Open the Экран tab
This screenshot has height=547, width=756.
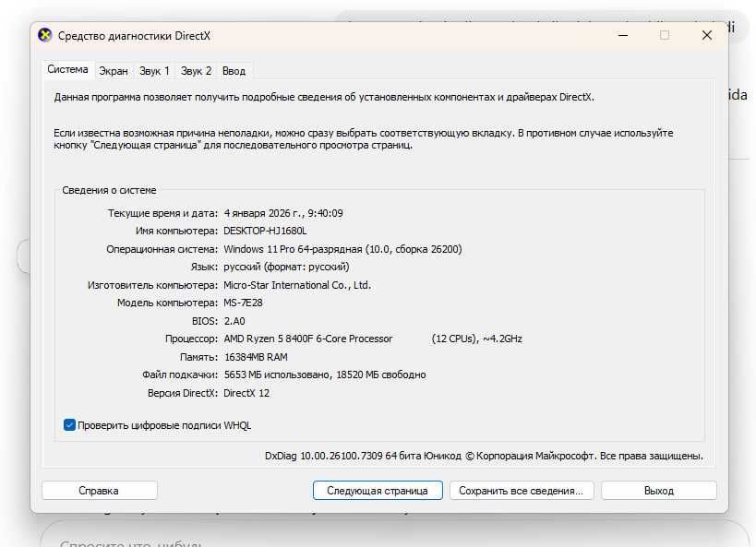tap(114, 71)
